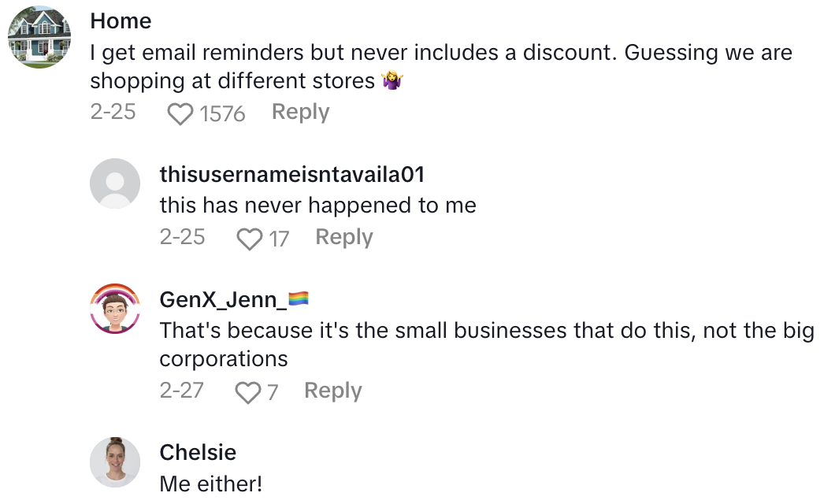Click the 2-25 date under Home's comment
Image resolution: width=835 pixels, height=504 pixels.
click(x=113, y=113)
